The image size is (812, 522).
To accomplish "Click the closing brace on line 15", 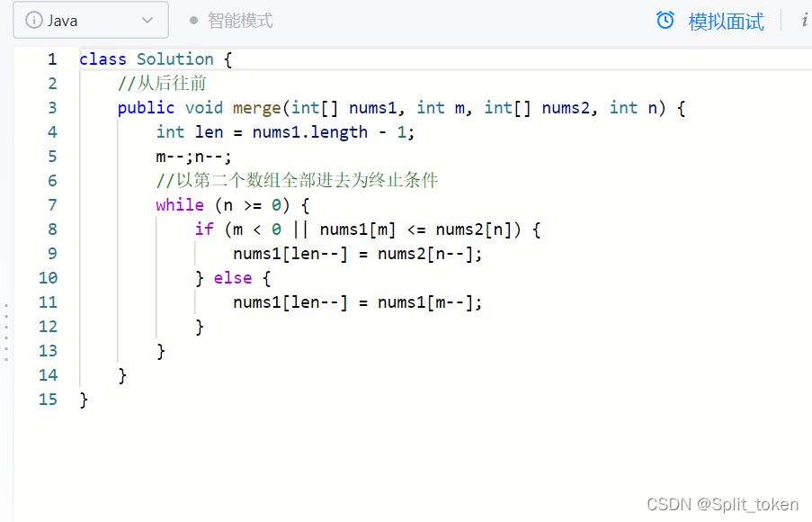I will 84,400.
